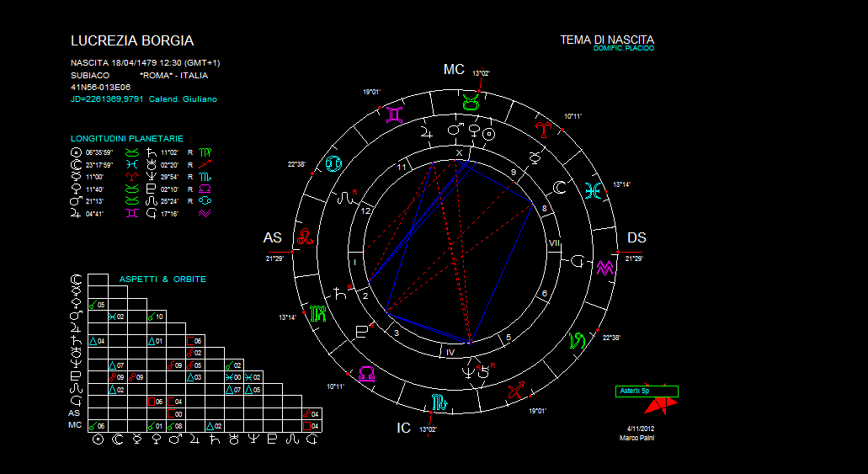Click the house VII numeral in the wheel
The image size is (868, 474).
tap(554, 242)
